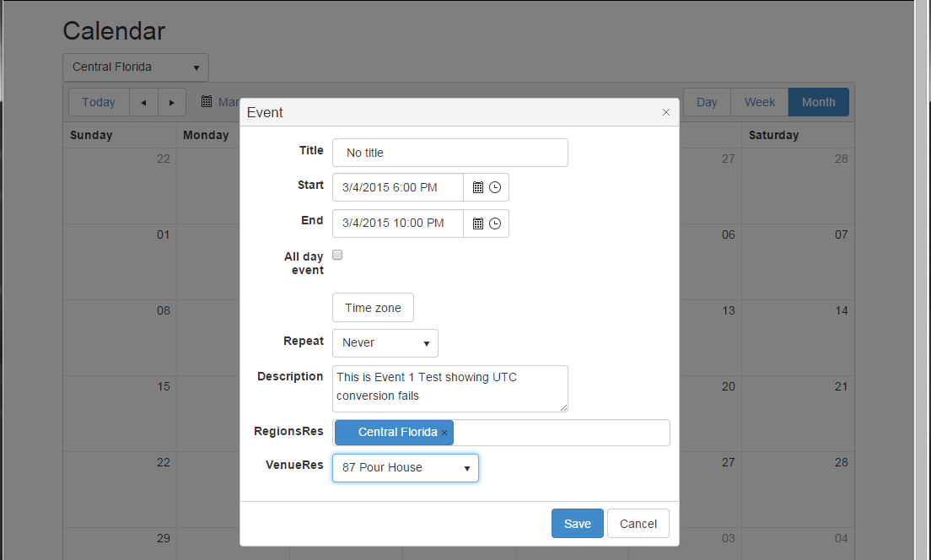This screenshot has width=931, height=560.
Task: Switch to Week view
Action: tap(759, 102)
